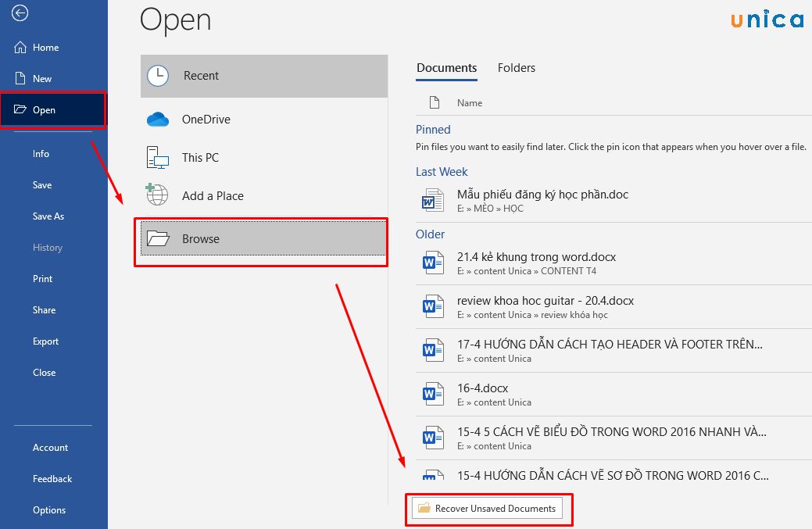Click the Recent clock icon
812x529 pixels.
157,76
